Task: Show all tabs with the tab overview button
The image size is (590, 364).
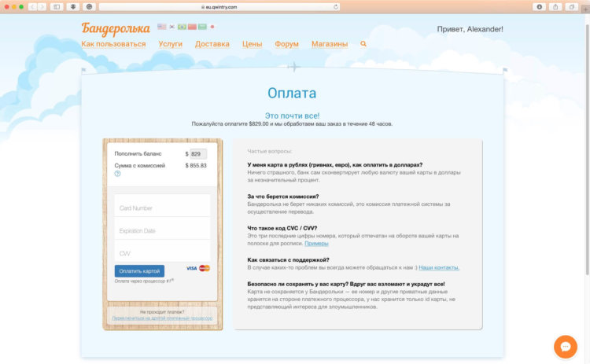Action: (572, 7)
